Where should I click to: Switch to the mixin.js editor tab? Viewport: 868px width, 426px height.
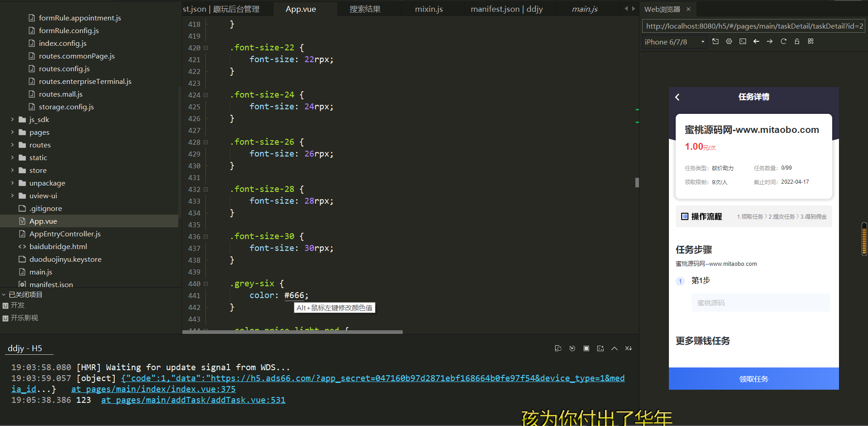pyautogui.click(x=429, y=9)
